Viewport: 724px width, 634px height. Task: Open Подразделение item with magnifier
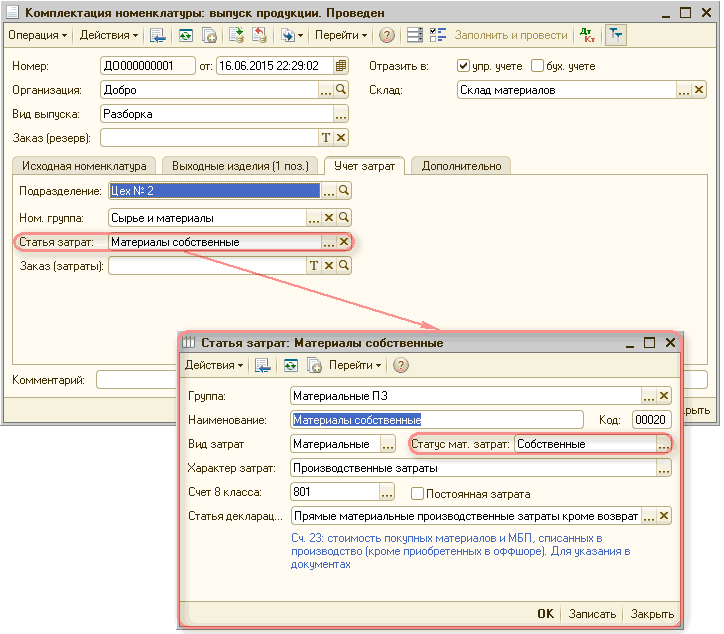(x=344, y=191)
